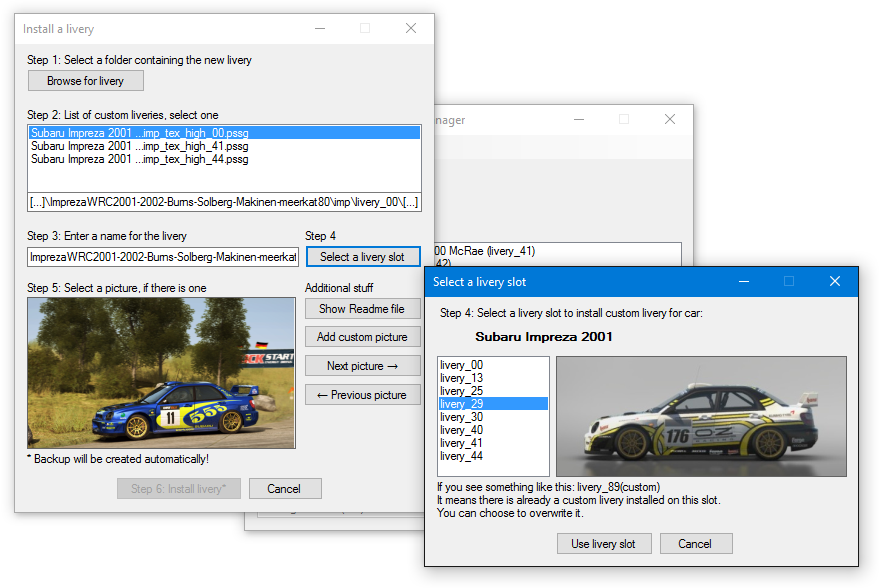Go to Previous picture
879x588 pixels.
[363, 395]
